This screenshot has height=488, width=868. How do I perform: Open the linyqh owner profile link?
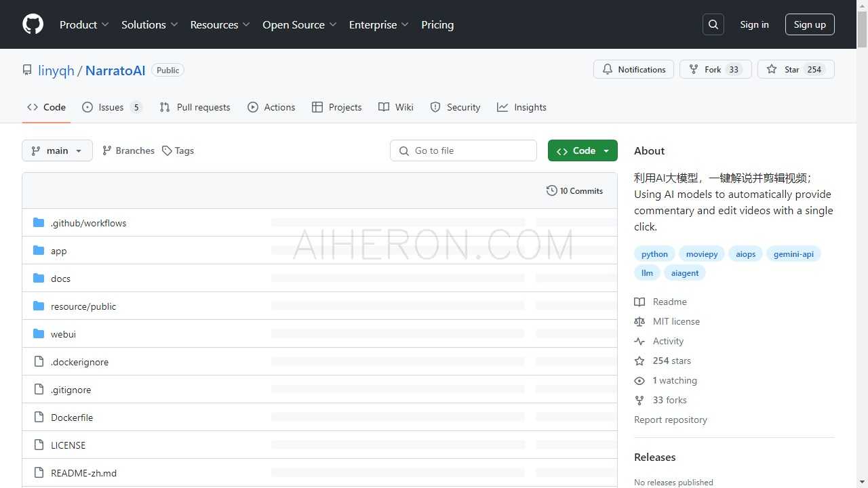[x=56, y=70]
